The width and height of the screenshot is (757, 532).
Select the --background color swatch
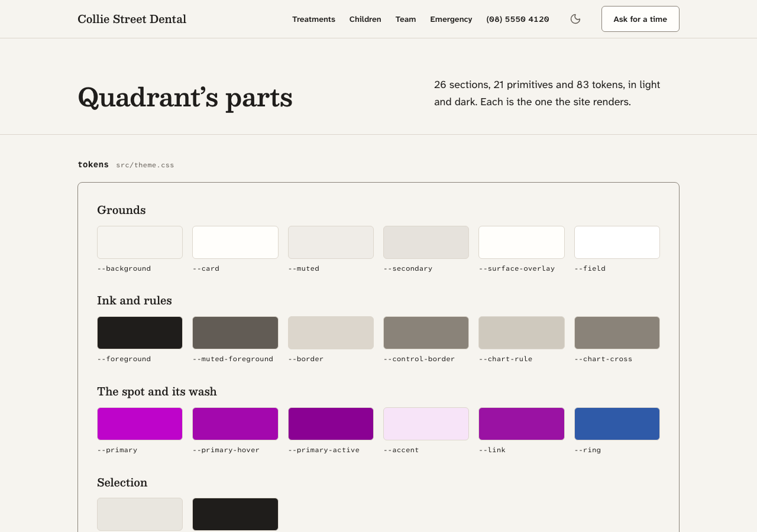140,242
